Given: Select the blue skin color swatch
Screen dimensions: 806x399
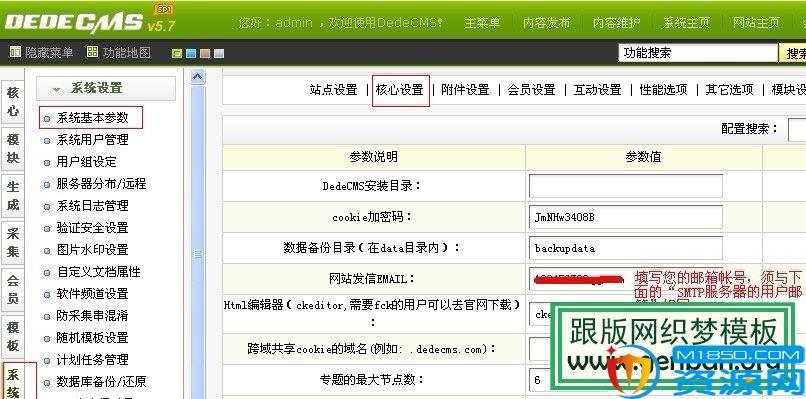Looking at the screenshot, I should [191, 53].
